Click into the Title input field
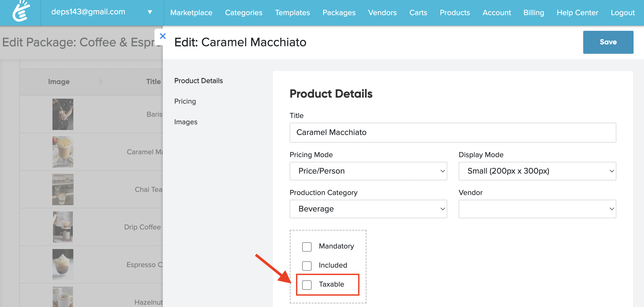 [x=452, y=133]
